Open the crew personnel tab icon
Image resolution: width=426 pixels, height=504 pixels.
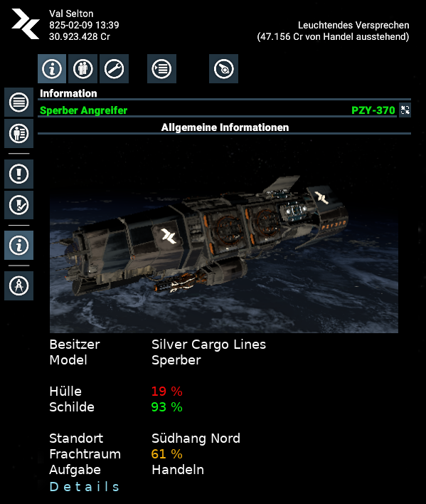(82, 69)
